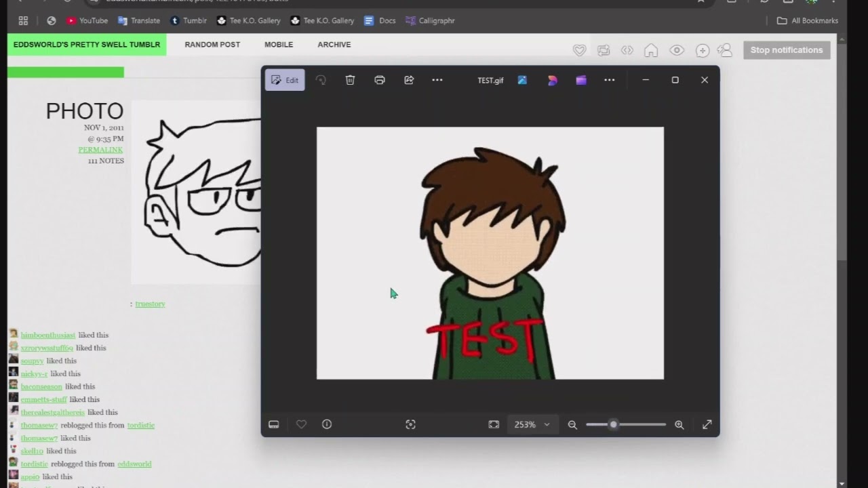Enter fullscreen with the expand arrows icon
The height and width of the screenshot is (488, 868).
707,424
